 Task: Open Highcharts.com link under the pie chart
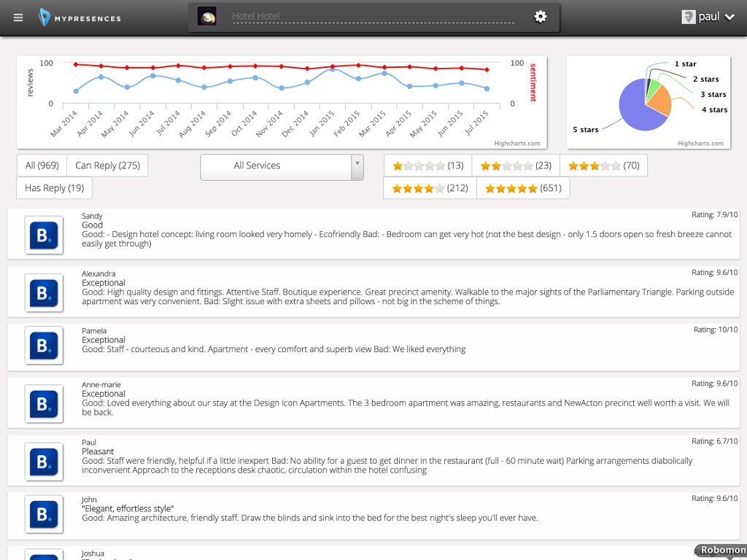tap(700, 144)
